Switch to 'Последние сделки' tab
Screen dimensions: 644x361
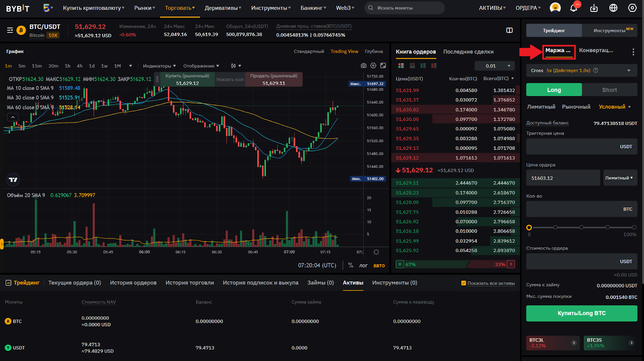point(468,52)
